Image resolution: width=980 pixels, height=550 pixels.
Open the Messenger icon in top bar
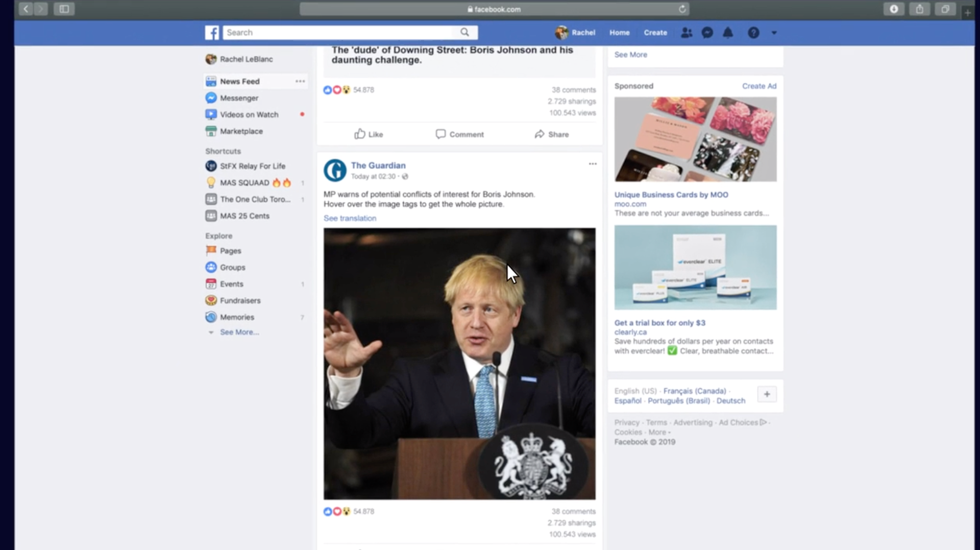[707, 33]
